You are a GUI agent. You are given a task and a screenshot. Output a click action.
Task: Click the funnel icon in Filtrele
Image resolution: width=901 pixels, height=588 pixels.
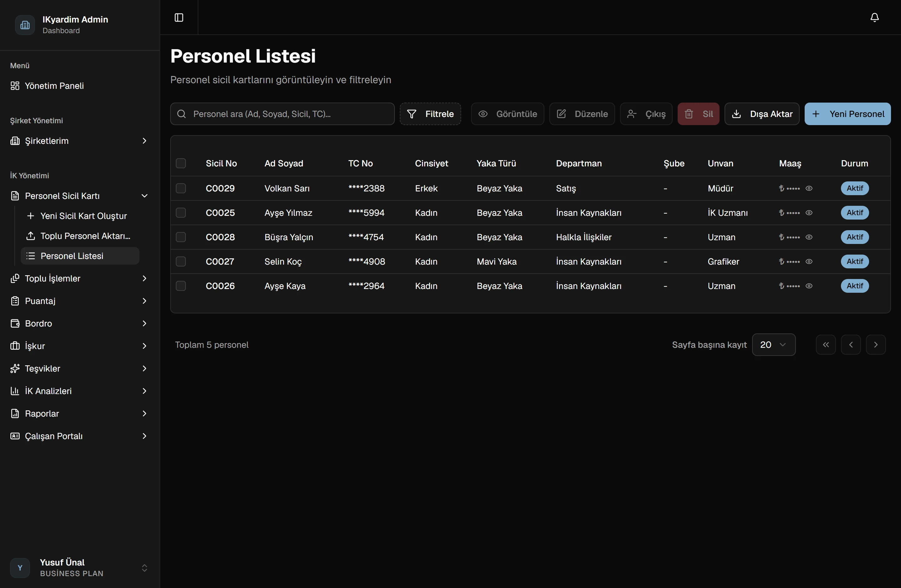(411, 114)
